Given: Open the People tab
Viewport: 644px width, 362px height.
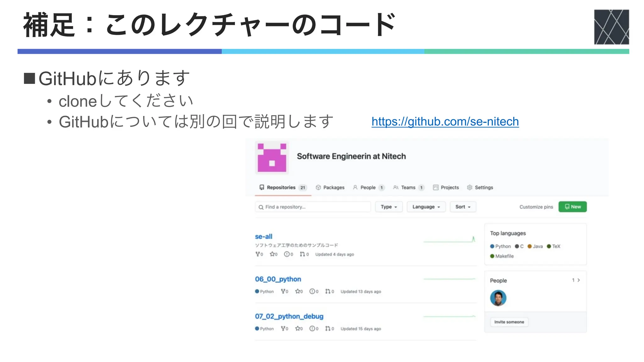Looking at the screenshot, I should click(x=369, y=188).
